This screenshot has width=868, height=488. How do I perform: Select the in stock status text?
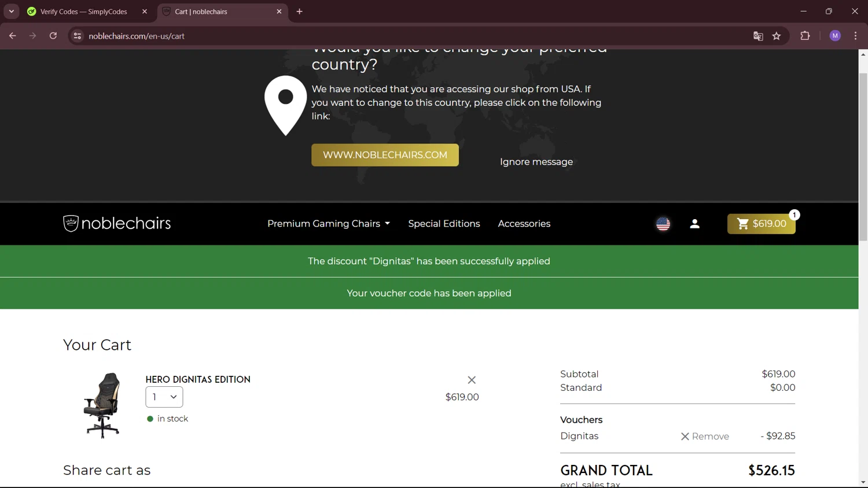[172, 419]
